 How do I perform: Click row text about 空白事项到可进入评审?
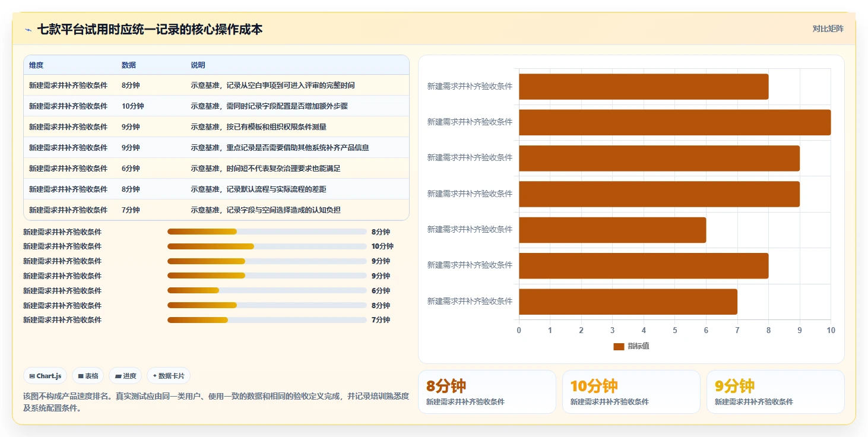[273, 85]
